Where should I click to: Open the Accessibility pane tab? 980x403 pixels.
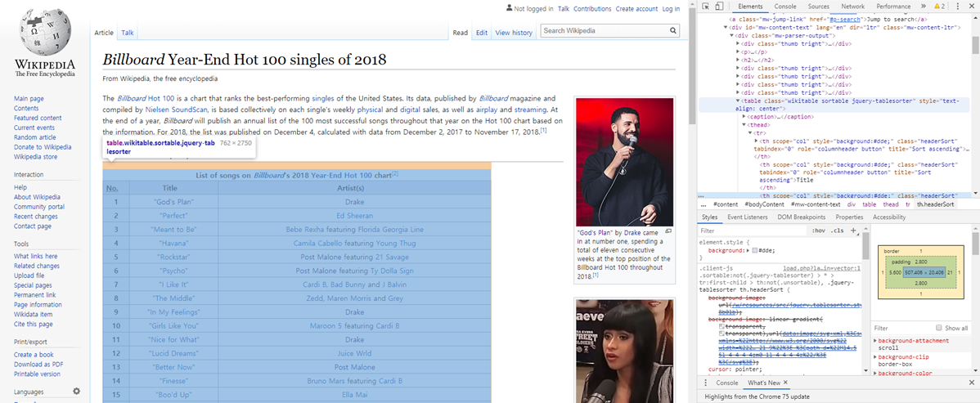tap(888, 217)
